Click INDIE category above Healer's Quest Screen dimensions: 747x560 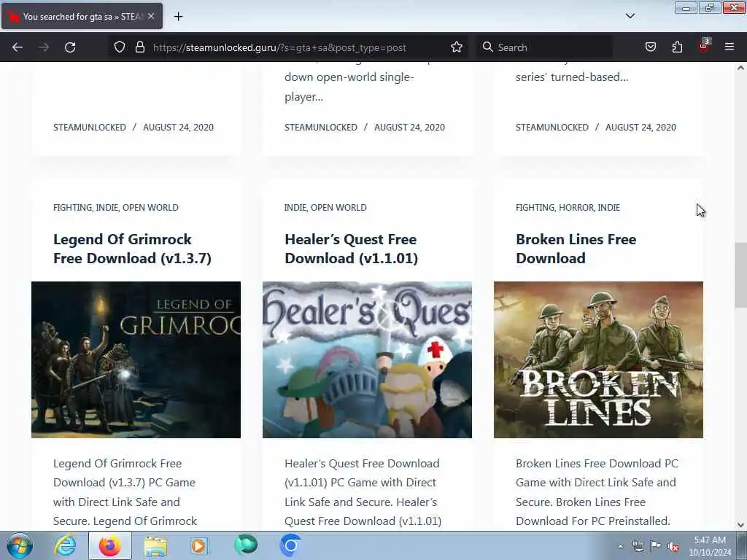[295, 208]
